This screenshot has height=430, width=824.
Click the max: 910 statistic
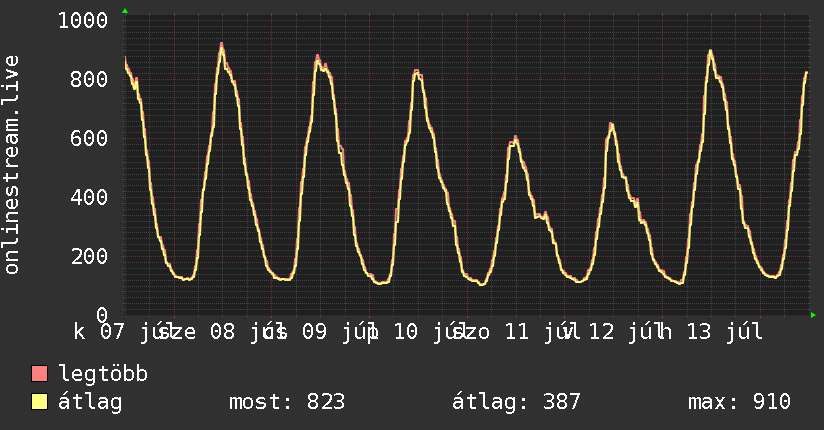739,402
